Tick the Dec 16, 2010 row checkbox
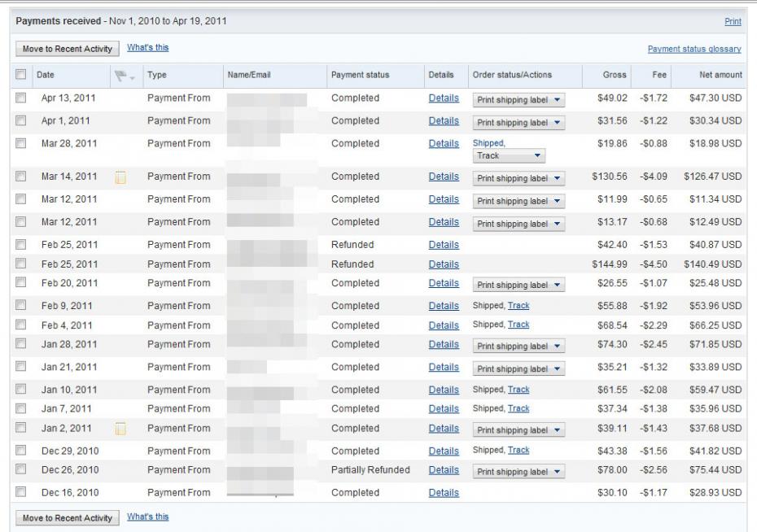 click(x=21, y=492)
